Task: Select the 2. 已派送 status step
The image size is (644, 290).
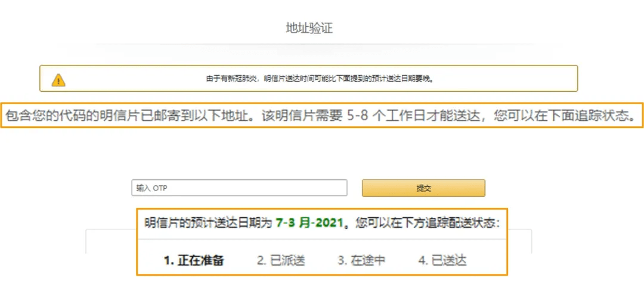Action: (x=281, y=261)
